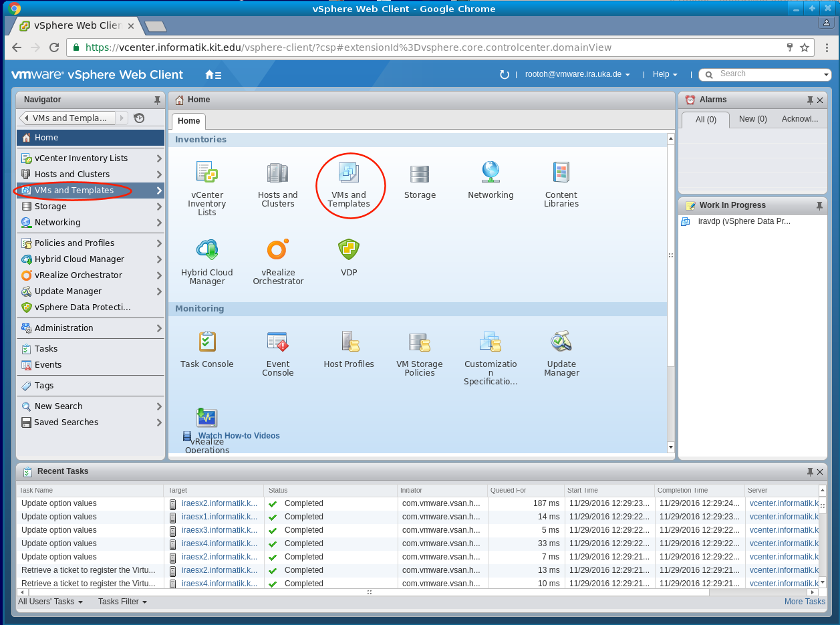Open Saved Searches in Navigator
The height and width of the screenshot is (625, 840).
90,422
